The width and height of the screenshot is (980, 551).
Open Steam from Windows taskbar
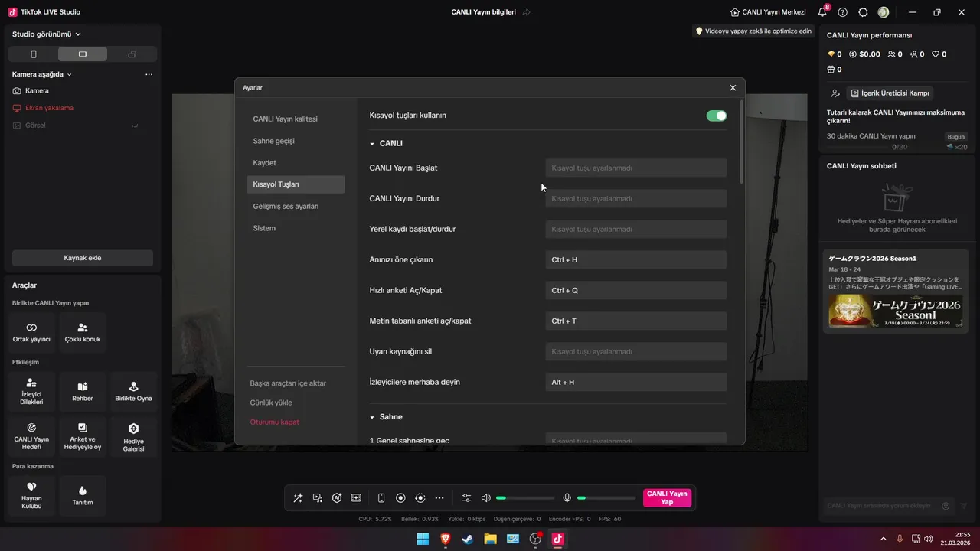point(467,539)
